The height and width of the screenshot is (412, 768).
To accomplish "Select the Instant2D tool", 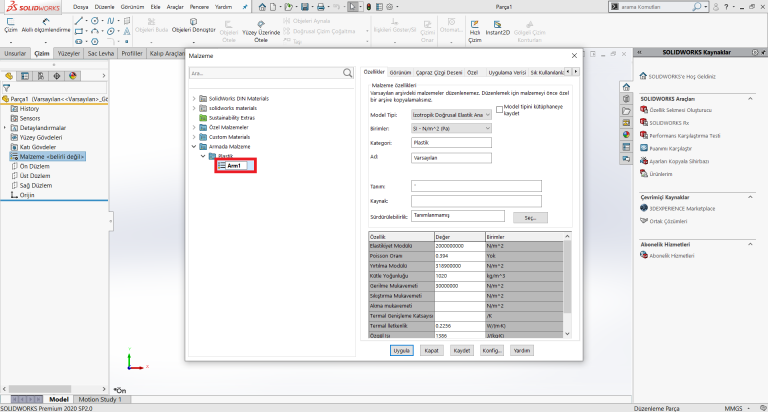I will [x=498, y=25].
